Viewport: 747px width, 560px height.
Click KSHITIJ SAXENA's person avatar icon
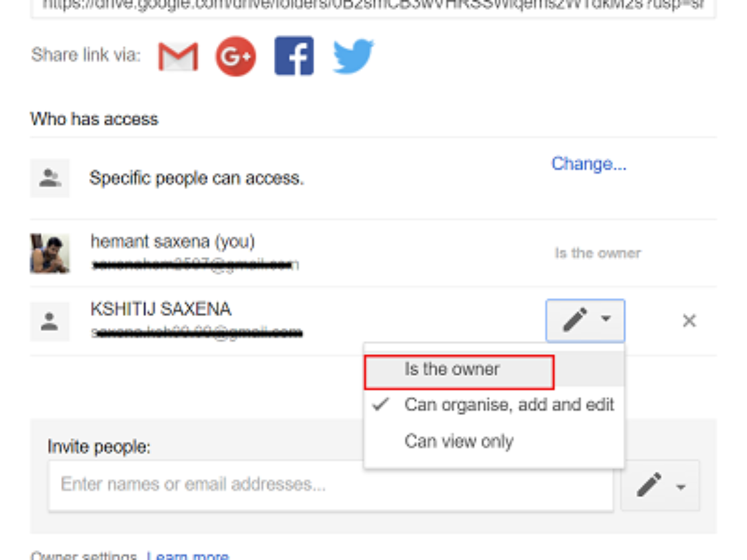[49, 322]
